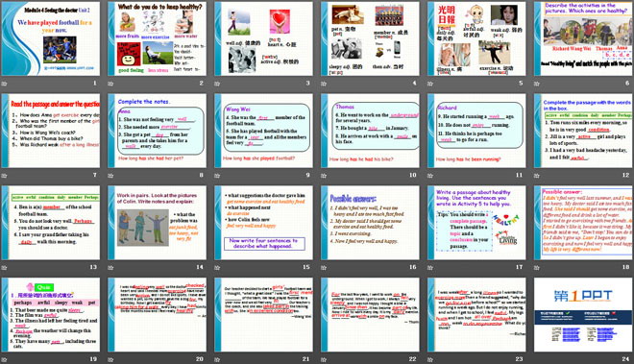
Task: Click the star icon beneath slide 12
Action: click(x=537, y=176)
